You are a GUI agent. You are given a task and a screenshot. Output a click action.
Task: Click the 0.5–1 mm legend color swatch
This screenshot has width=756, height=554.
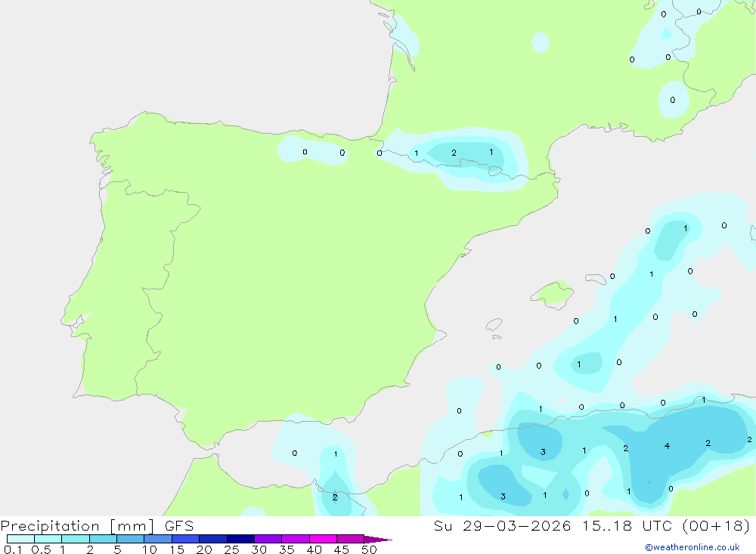[48, 539]
